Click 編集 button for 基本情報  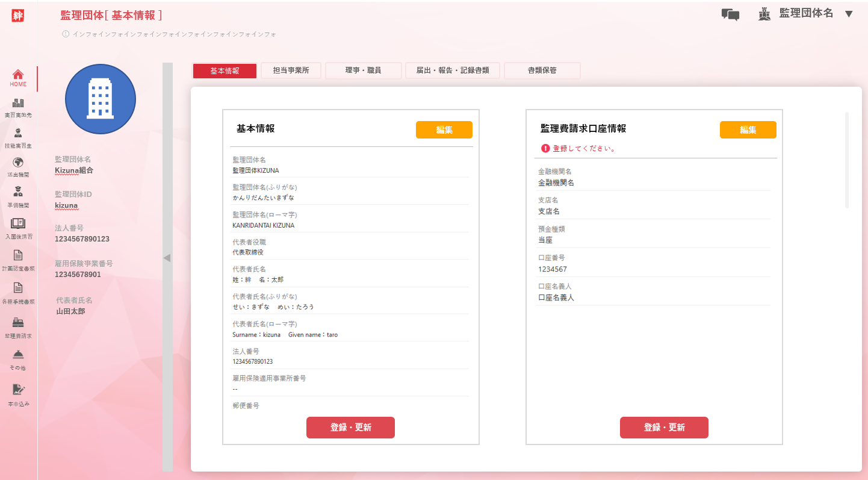click(444, 130)
